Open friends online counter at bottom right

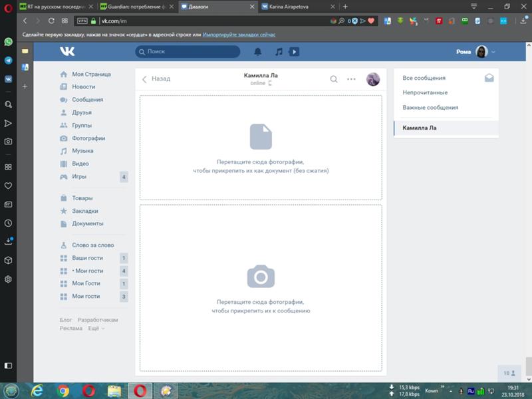[509, 373]
